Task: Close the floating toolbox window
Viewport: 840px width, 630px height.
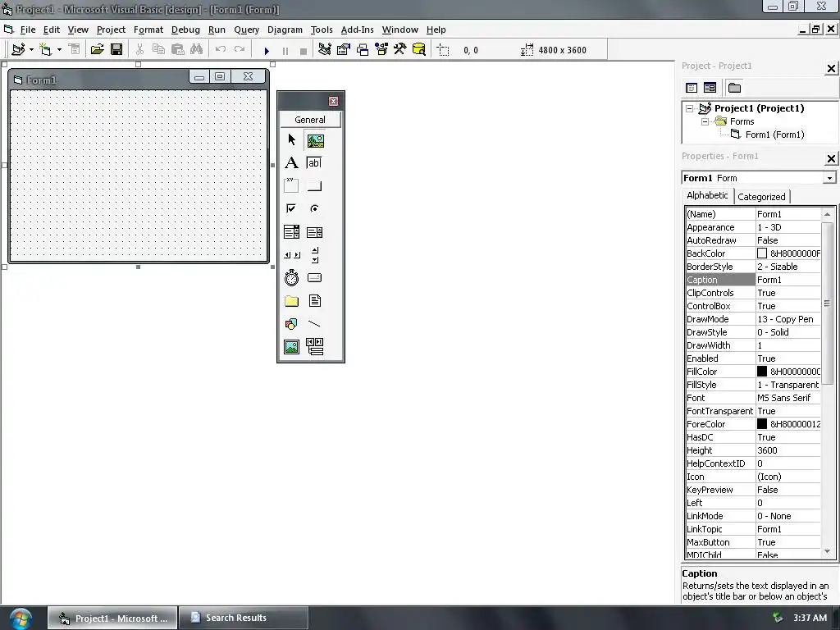Action: [333, 101]
